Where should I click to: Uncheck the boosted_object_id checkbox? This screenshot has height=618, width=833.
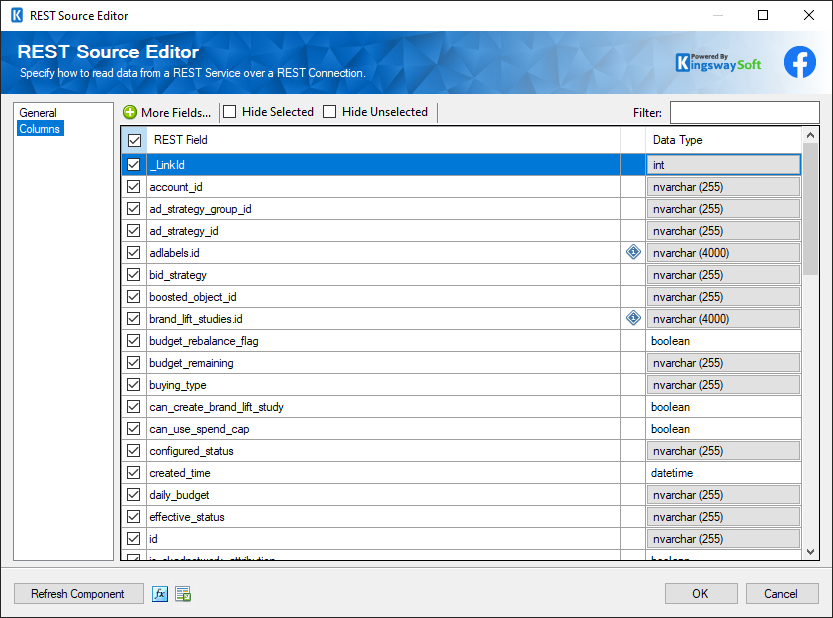tap(133, 297)
